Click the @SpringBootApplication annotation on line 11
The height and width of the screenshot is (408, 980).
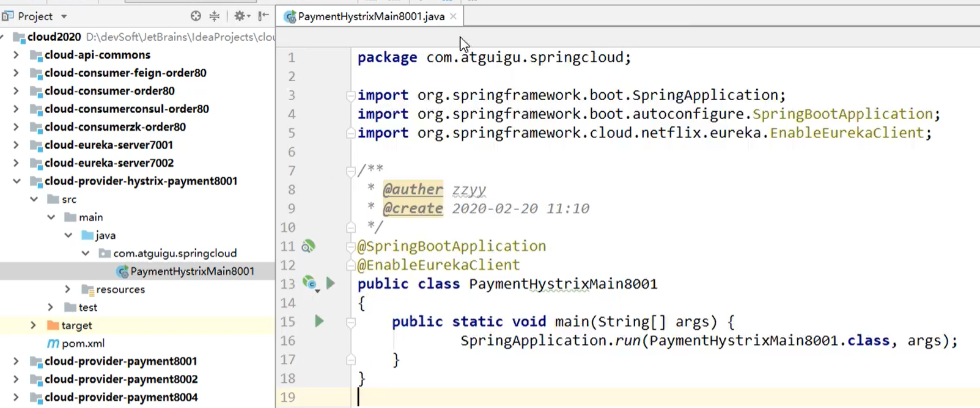point(452,246)
